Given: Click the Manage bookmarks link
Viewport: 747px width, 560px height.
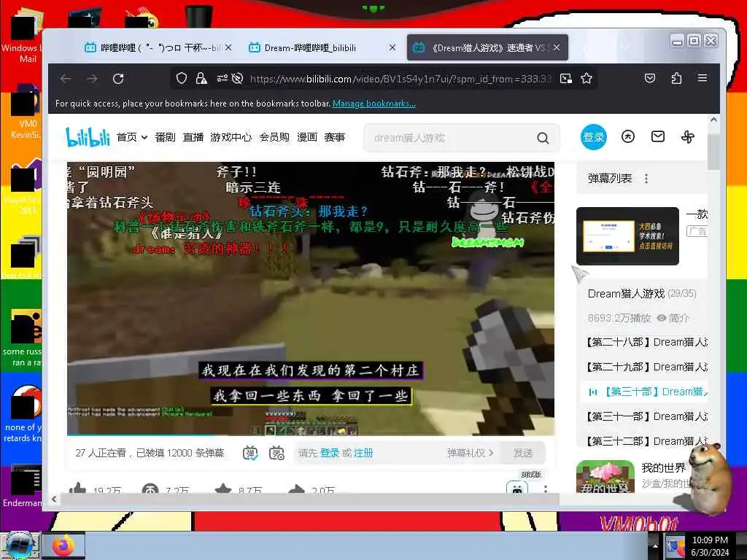Looking at the screenshot, I should click(374, 104).
